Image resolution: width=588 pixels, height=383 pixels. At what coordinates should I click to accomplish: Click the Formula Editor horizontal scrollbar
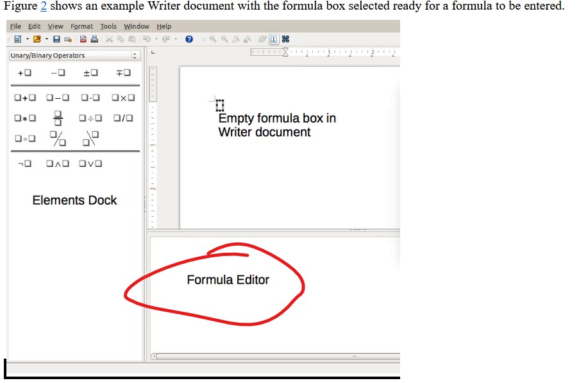pyautogui.click(x=276, y=356)
